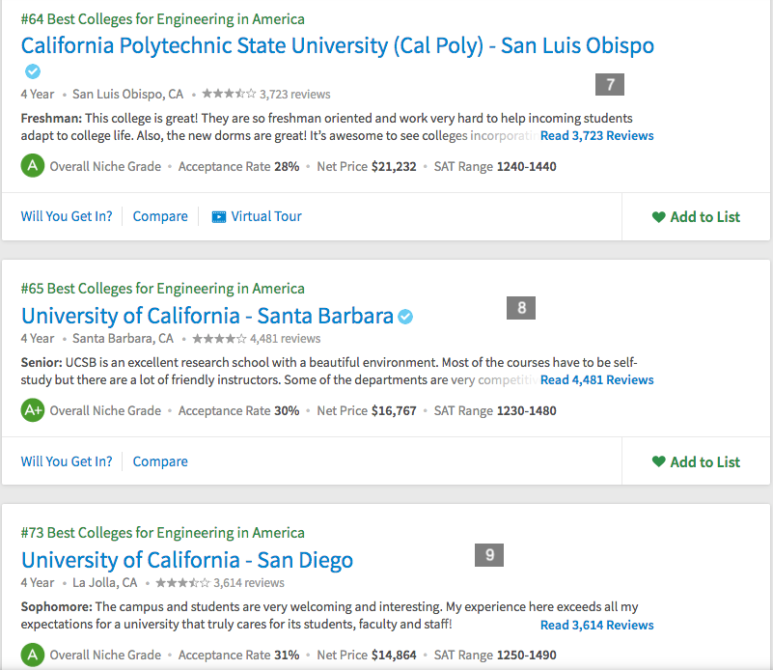773x670 pixels.
Task: Click Cal Poly star rating
Action: tap(229, 94)
